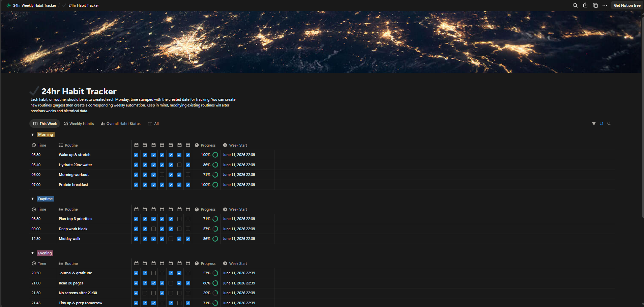644x307 pixels.
Task: Collapse the Daytime group triangle
Action: point(32,199)
